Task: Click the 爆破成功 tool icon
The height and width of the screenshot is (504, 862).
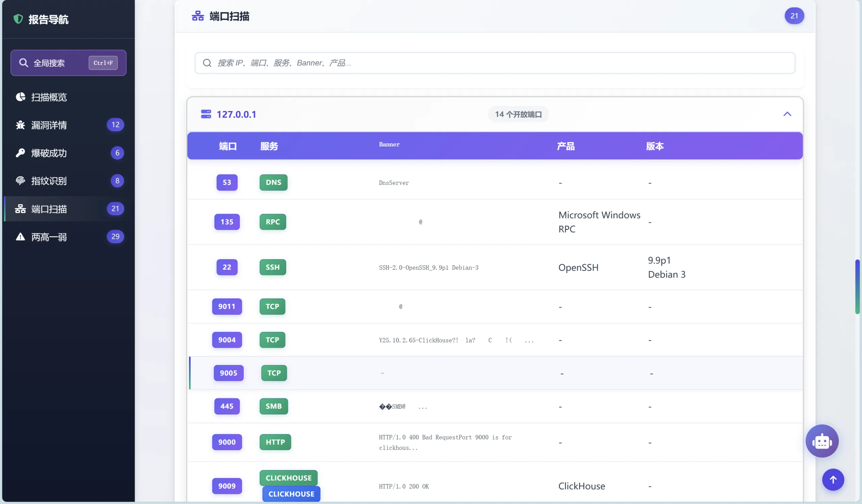Action: point(20,153)
